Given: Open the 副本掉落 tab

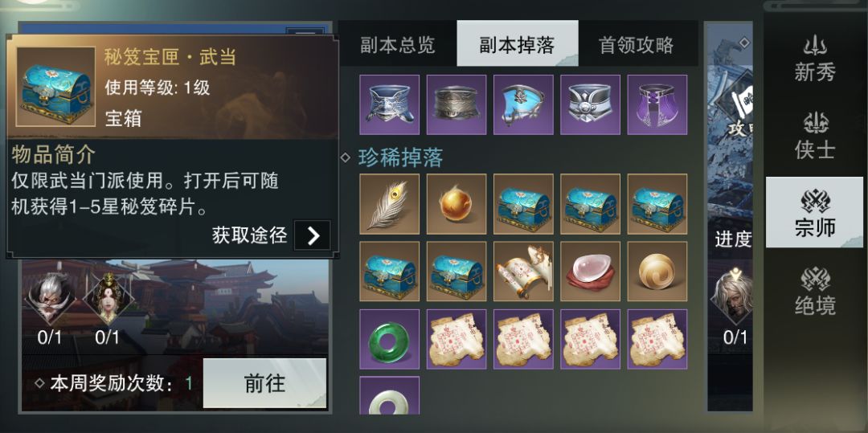Looking at the screenshot, I should [x=517, y=45].
